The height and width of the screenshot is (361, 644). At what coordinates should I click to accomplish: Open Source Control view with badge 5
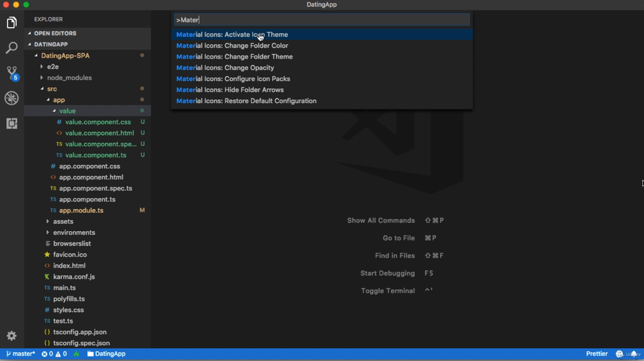[x=12, y=73]
